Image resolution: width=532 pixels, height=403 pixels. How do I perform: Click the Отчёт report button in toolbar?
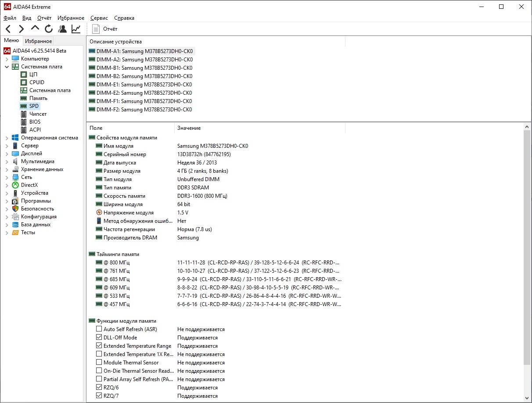point(105,29)
